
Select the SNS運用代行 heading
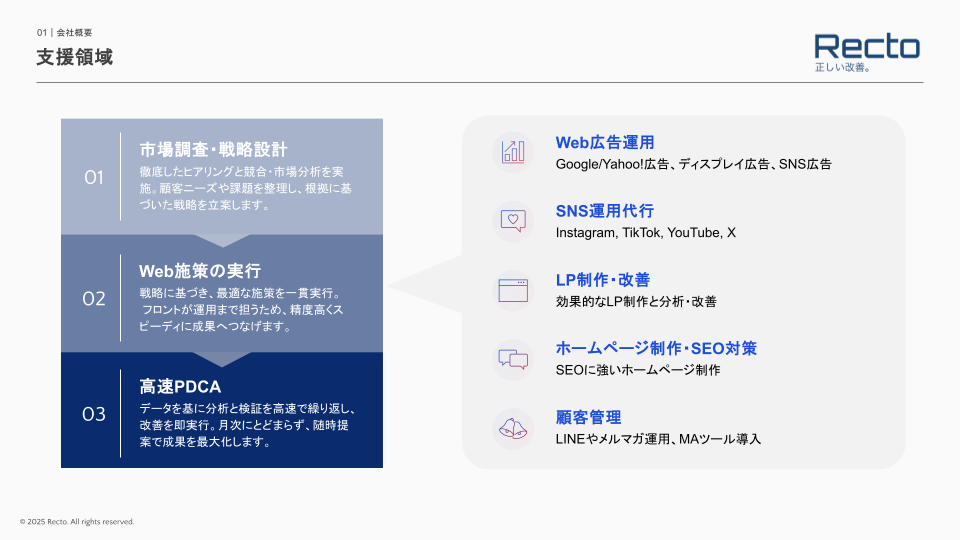coord(605,211)
